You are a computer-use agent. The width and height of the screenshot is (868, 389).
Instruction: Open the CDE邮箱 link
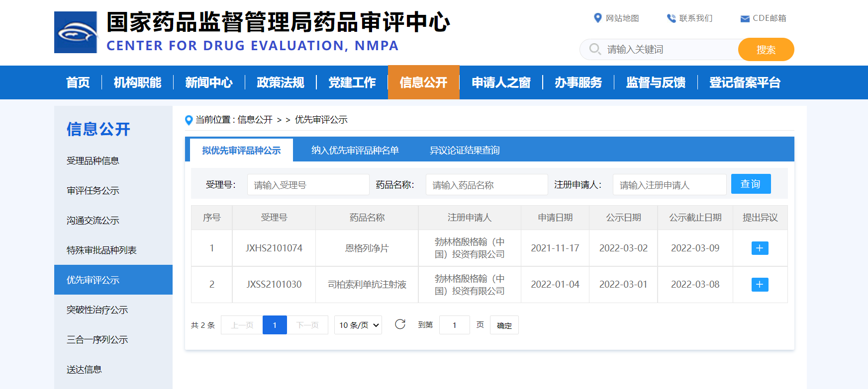coord(770,18)
